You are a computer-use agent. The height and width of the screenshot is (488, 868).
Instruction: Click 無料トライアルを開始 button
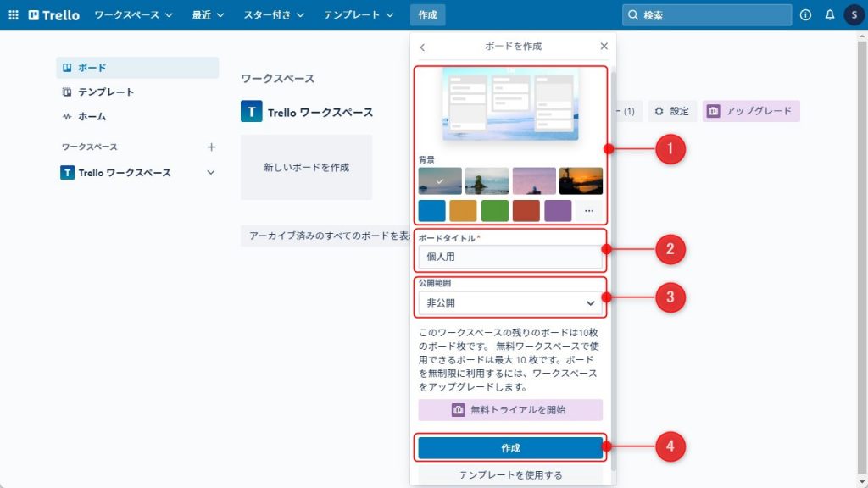[x=509, y=410]
